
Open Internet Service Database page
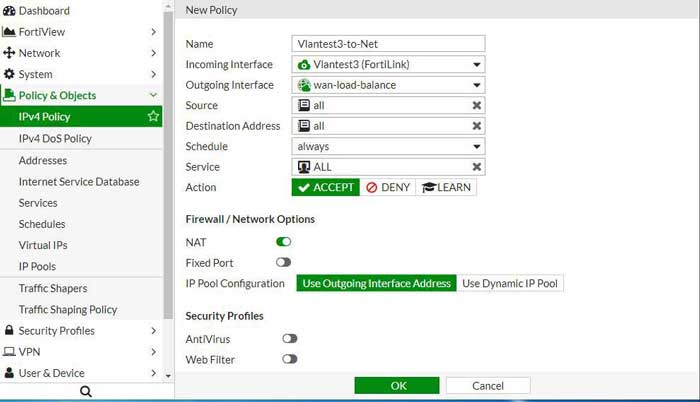coord(81,181)
